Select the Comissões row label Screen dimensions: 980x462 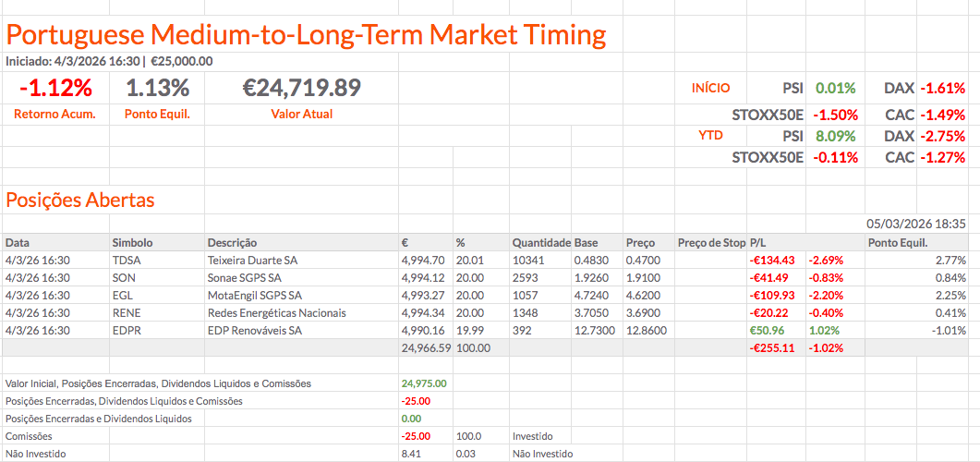[29, 436]
